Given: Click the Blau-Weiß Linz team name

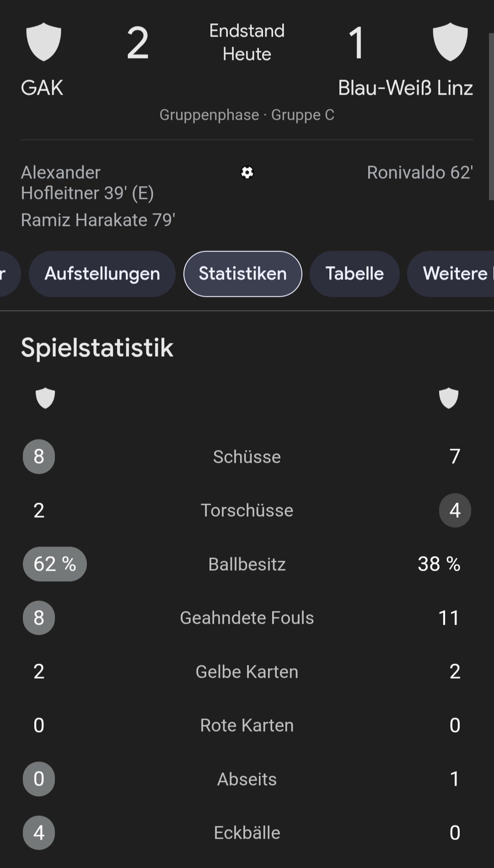Looking at the screenshot, I should (x=405, y=88).
